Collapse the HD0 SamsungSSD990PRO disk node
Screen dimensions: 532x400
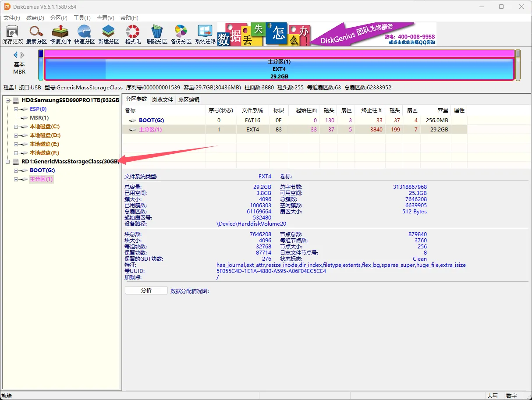[x=8, y=100]
